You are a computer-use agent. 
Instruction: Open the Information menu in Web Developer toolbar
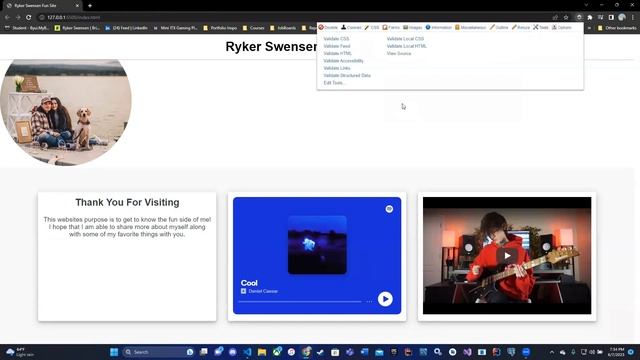point(438,27)
